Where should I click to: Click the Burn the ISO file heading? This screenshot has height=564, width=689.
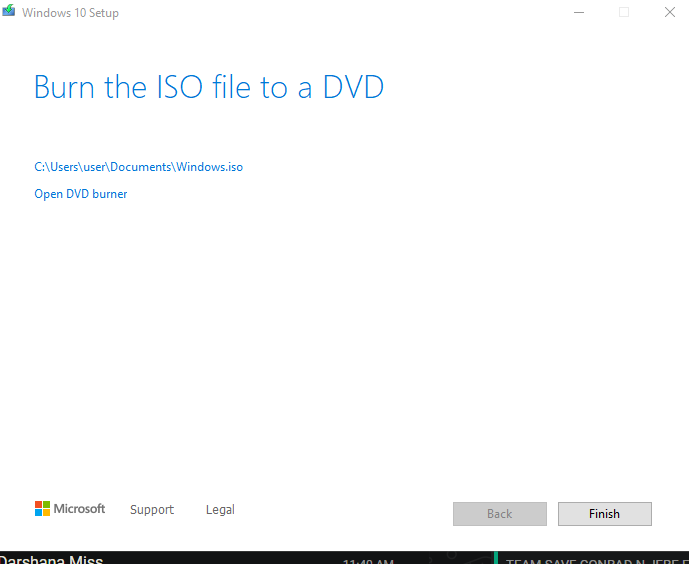pos(209,87)
